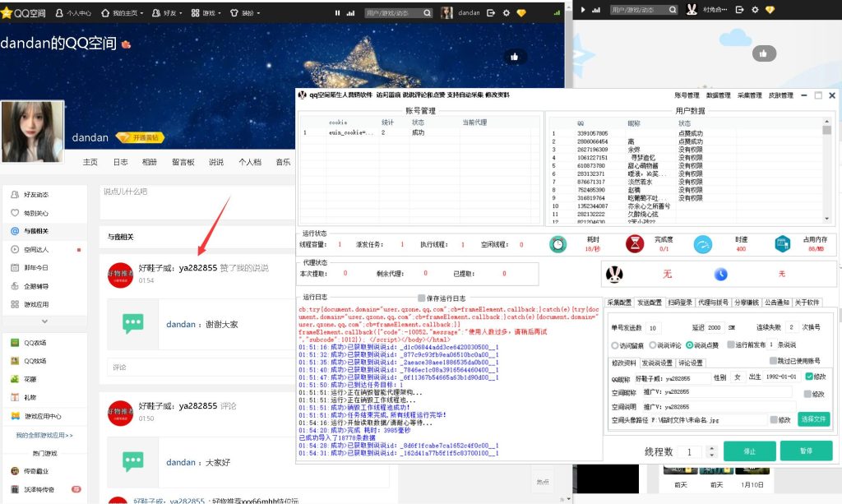Click the rabbit mascot logo in the tool
Screen dimensions: 842x504
tap(613, 273)
